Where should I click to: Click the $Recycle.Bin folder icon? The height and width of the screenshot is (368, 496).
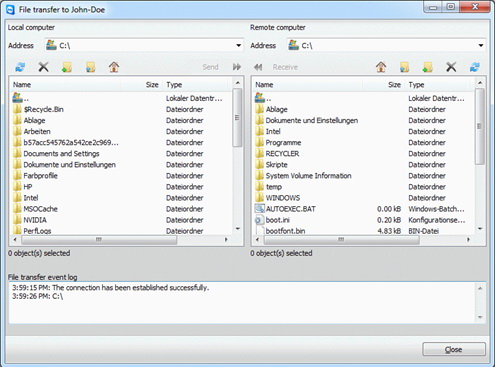pos(17,109)
